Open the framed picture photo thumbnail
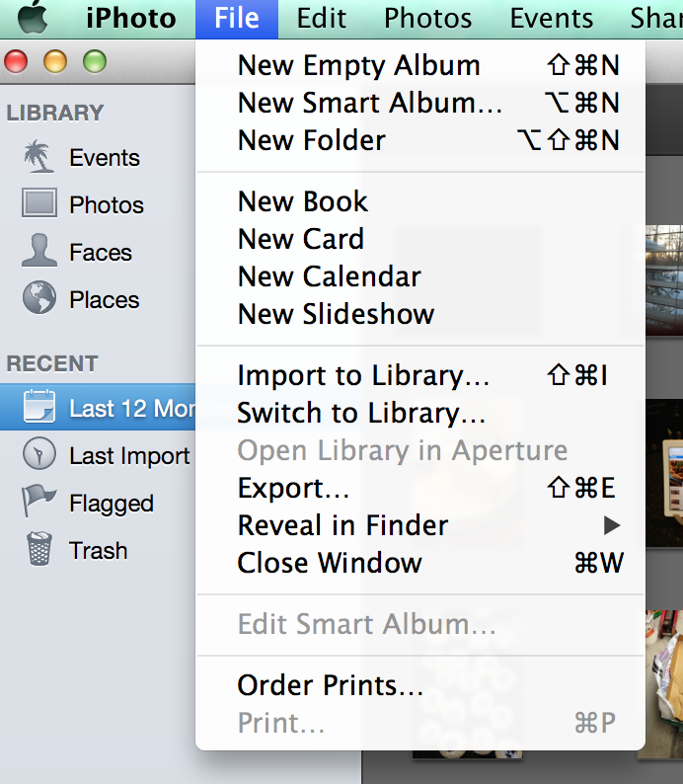Viewport: 683px width, 784px height. [x=664, y=473]
